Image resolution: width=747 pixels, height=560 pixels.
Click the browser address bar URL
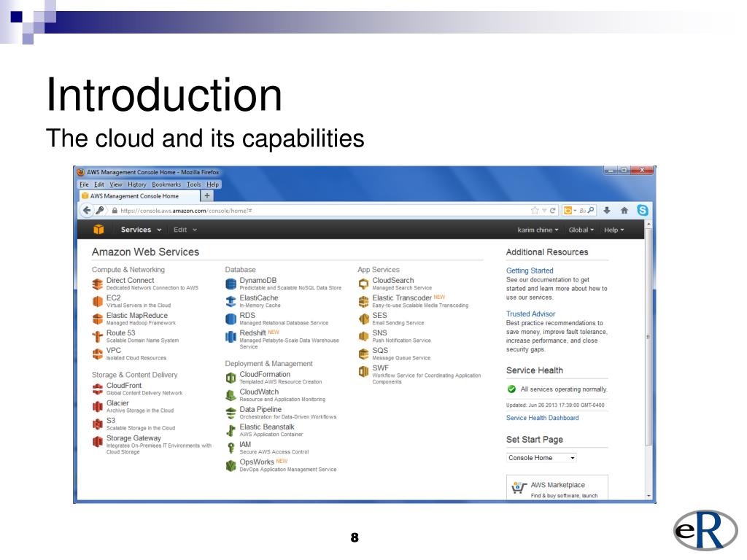point(186,211)
